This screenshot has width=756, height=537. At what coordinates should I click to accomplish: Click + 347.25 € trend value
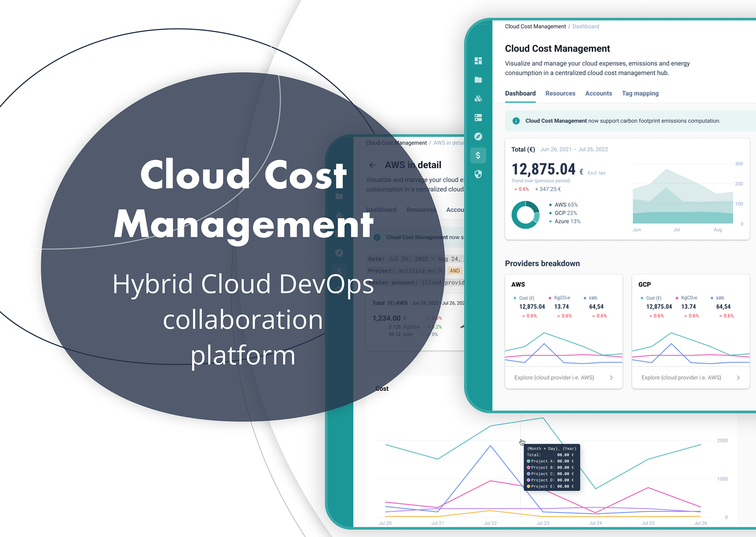548,189
